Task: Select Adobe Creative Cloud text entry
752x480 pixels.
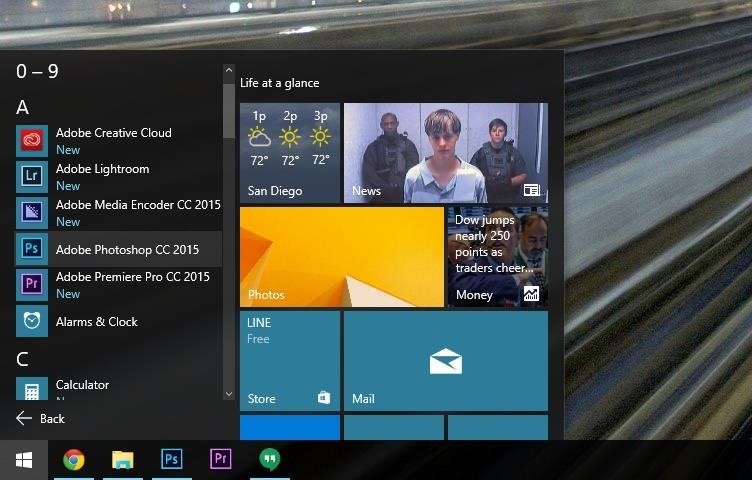Action: (x=114, y=133)
